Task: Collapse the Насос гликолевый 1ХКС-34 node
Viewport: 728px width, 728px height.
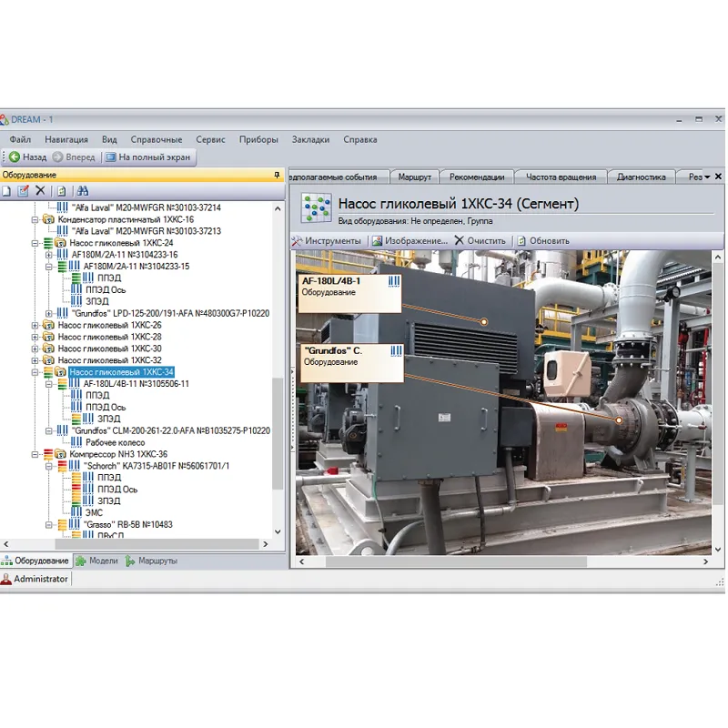Action: (35, 372)
